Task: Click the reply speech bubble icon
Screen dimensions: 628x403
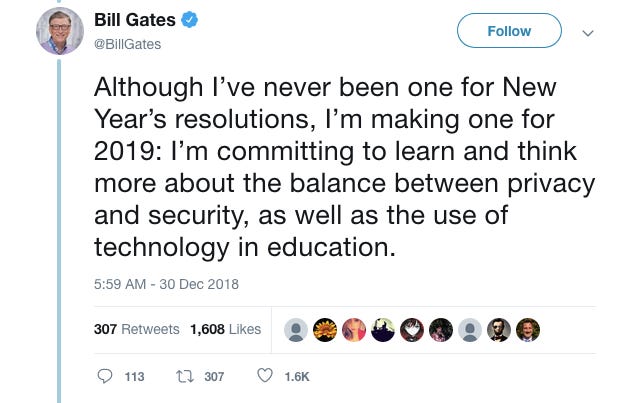Action: (106, 376)
